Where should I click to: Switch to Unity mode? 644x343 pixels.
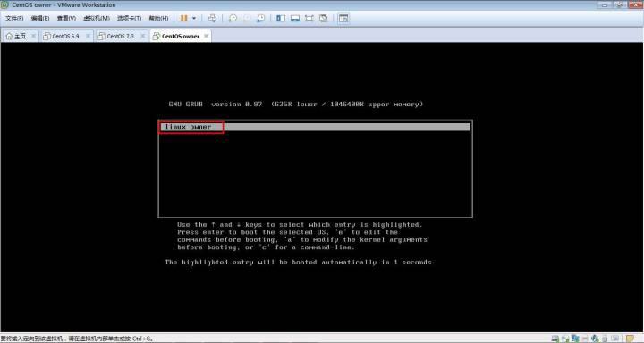pyautogui.click(x=323, y=18)
